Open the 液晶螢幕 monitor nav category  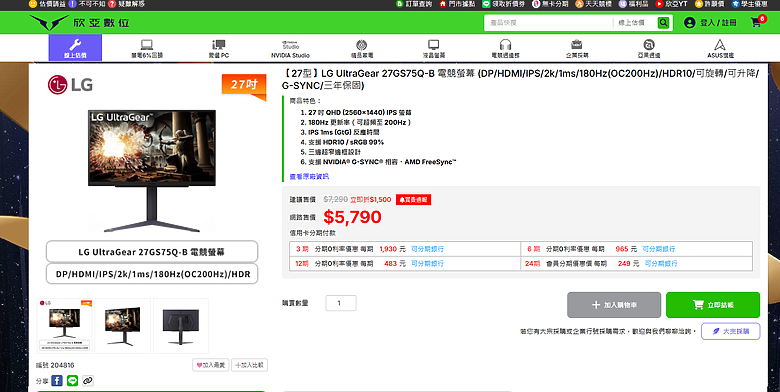point(434,49)
